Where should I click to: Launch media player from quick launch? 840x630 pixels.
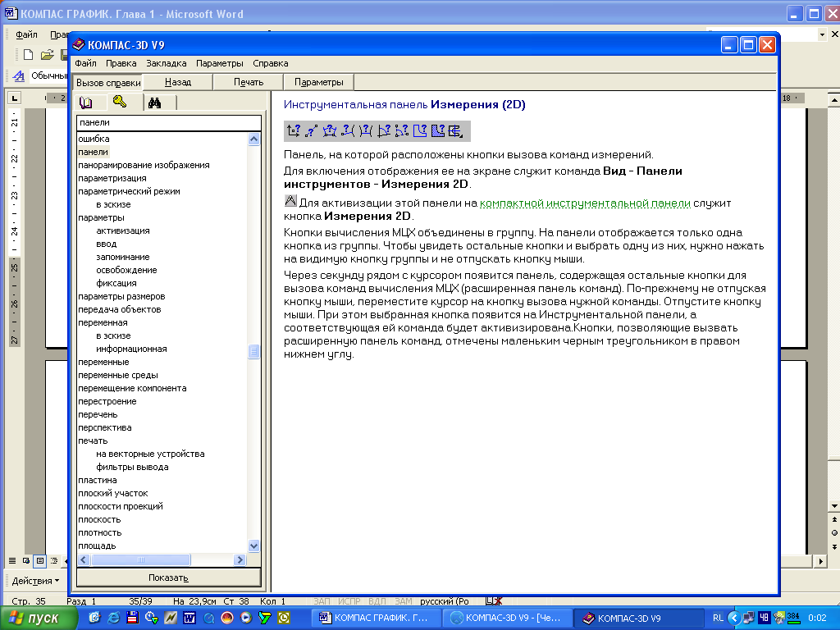point(246,618)
